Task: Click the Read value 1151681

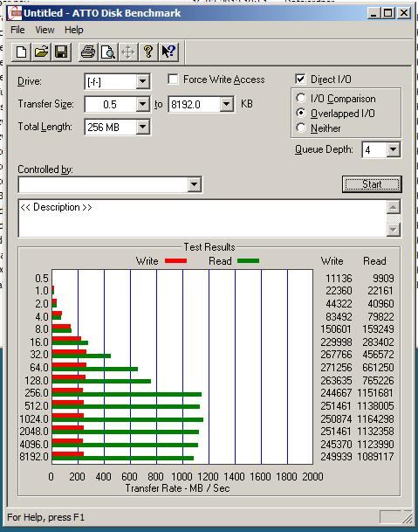Action: click(x=375, y=393)
